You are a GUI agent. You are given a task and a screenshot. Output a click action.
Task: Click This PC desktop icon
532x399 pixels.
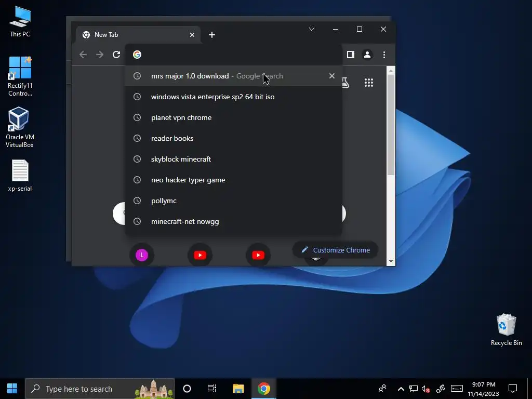tap(20, 22)
